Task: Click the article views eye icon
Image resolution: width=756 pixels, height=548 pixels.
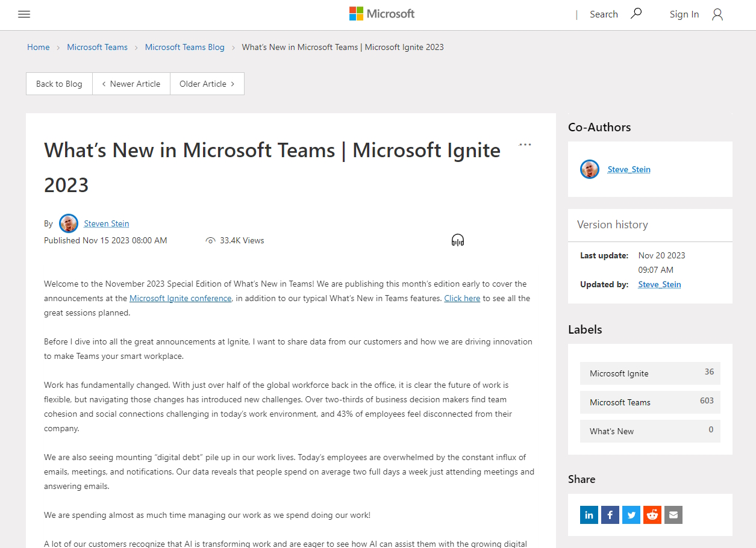Action: point(210,240)
